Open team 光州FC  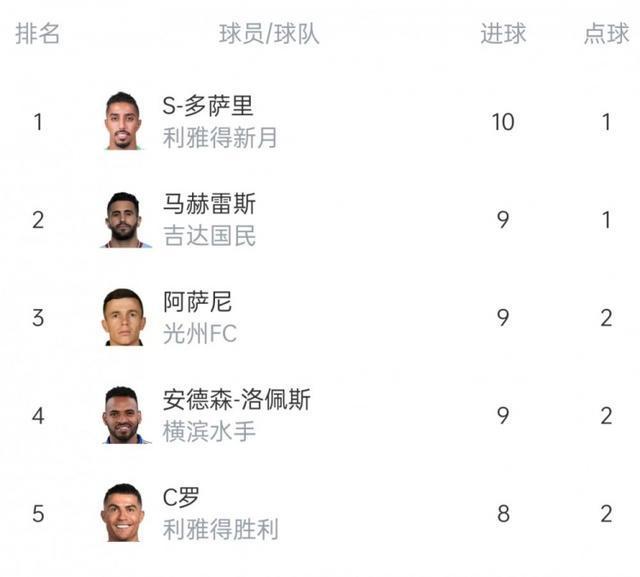click(200, 333)
